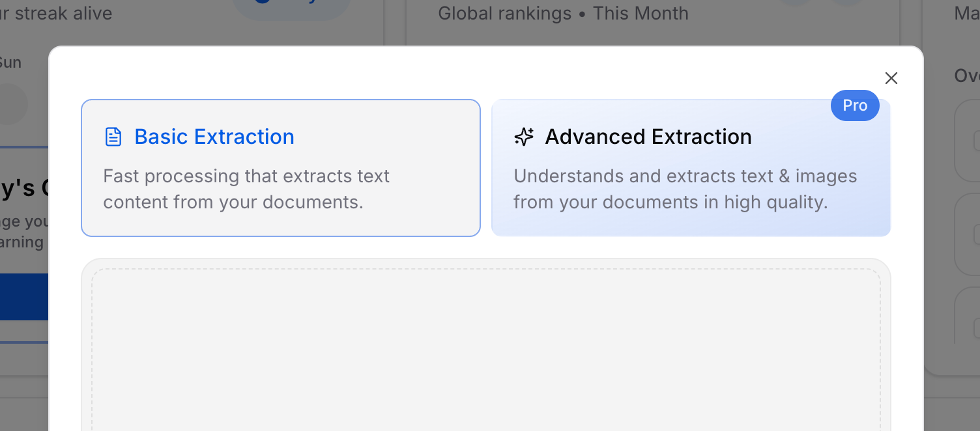Screen dimensions: 980x431
Task: Click the 'Global rankings • This Month' text
Action: tap(563, 13)
